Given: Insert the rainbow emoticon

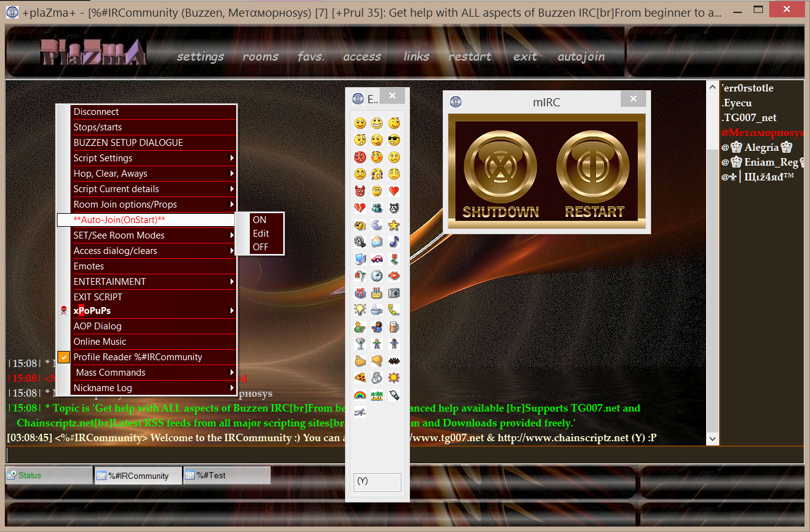Looking at the screenshot, I should (360, 395).
